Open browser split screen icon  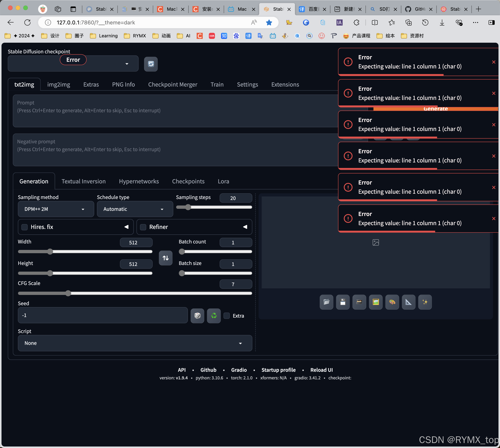(375, 23)
